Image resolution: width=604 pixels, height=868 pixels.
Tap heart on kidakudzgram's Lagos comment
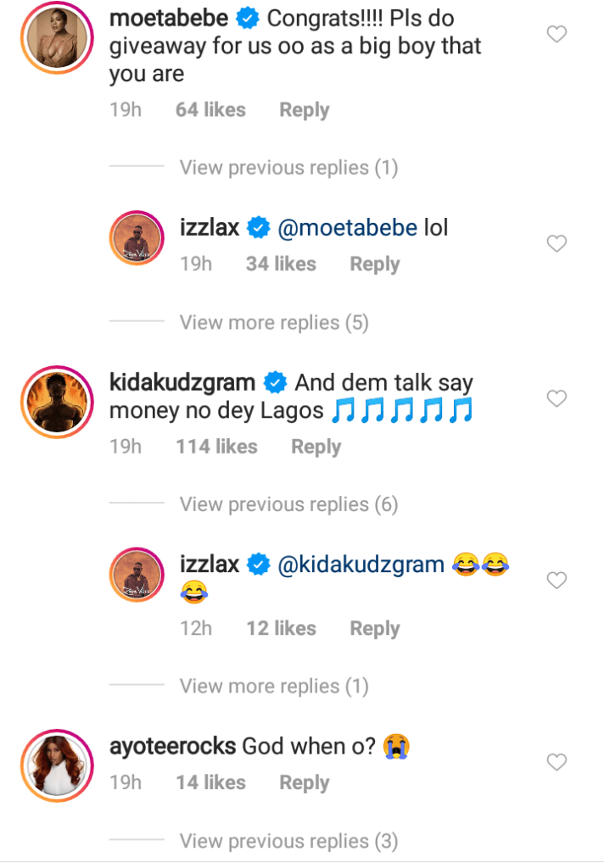[556, 398]
